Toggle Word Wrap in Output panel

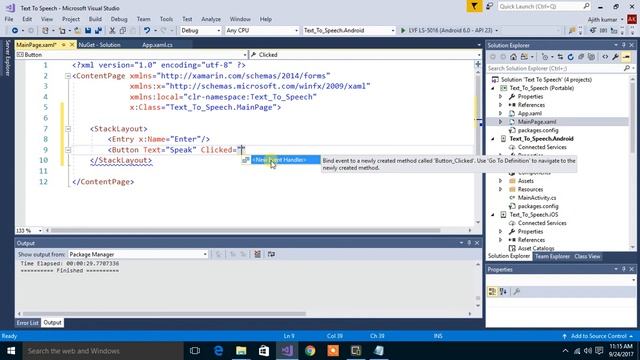[x=271, y=254]
